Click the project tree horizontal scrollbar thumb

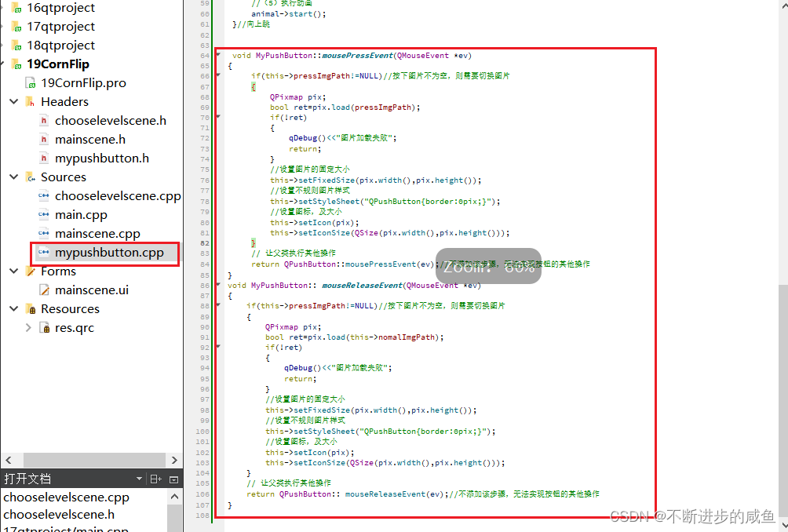[94, 460]
